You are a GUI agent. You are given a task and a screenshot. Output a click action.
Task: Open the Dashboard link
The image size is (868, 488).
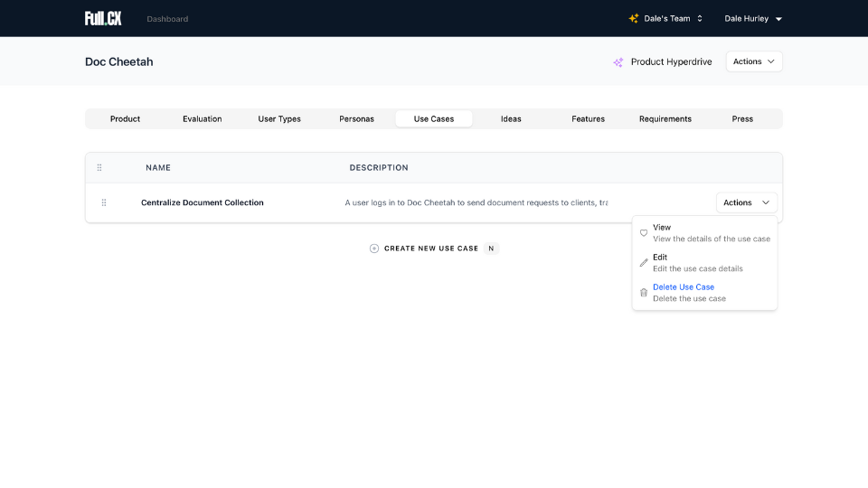pos(167,19)
